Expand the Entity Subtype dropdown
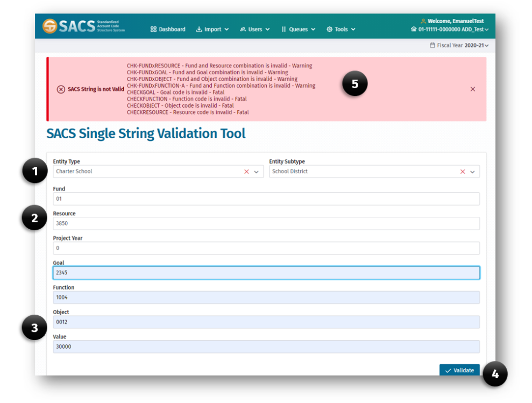The width and height of the screenshot is (532, 403). pos(473,171)
